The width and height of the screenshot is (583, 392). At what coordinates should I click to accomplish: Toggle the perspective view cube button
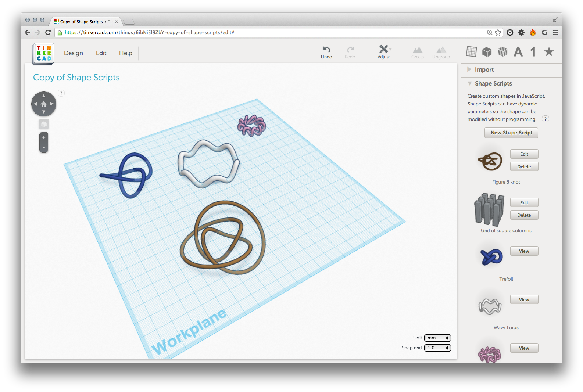click(44, 124)
